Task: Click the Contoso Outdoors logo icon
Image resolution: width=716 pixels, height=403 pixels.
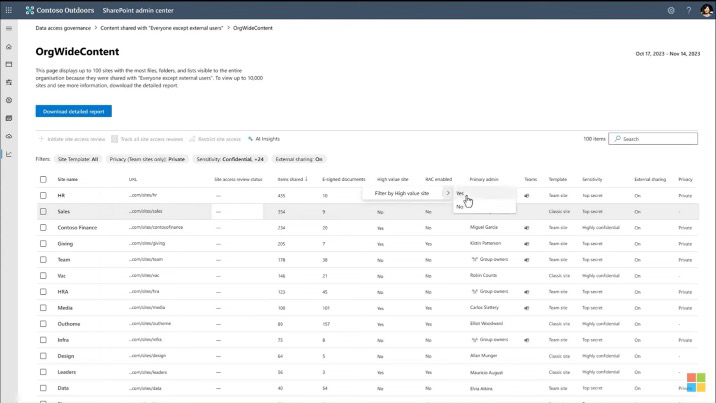Action: pos(30,10)
